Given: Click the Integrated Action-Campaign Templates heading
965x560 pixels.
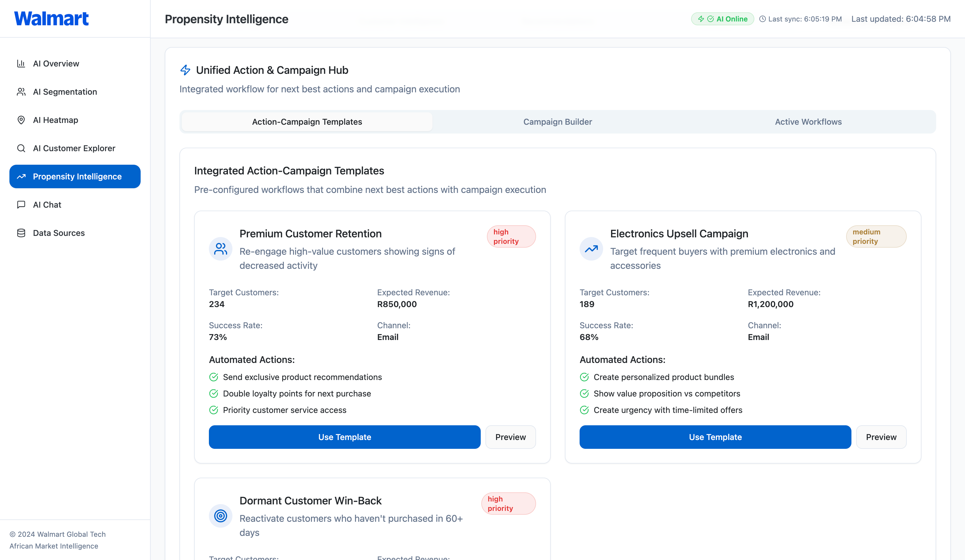Looking at the screenshot, I should 289,171.
